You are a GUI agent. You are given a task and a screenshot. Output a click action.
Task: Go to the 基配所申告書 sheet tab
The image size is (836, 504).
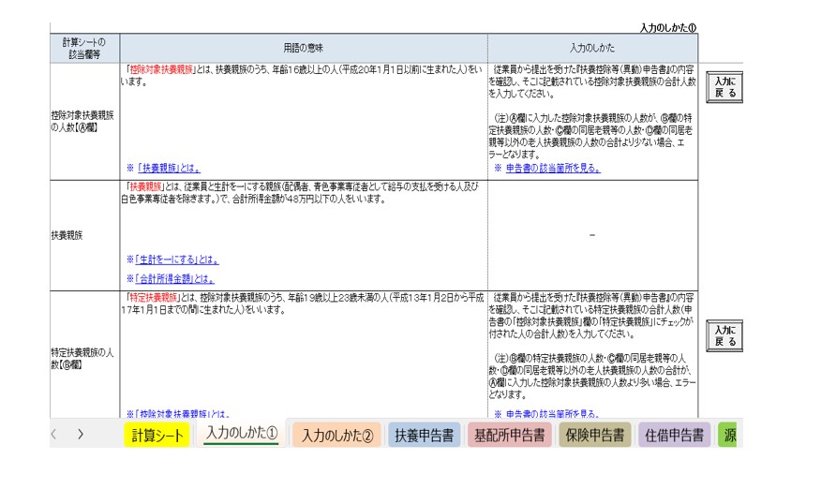(509, 436)
